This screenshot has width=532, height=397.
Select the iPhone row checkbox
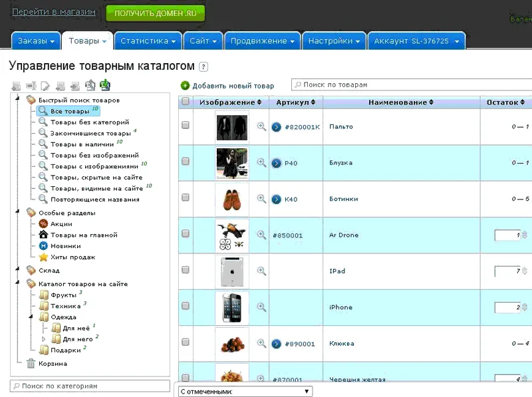[186, 306]
